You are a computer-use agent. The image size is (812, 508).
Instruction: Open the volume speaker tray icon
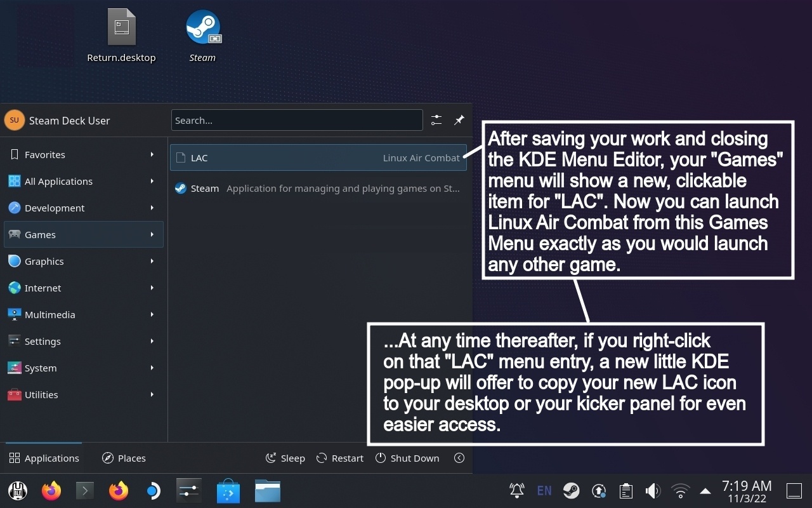click(x=653, y=490)
